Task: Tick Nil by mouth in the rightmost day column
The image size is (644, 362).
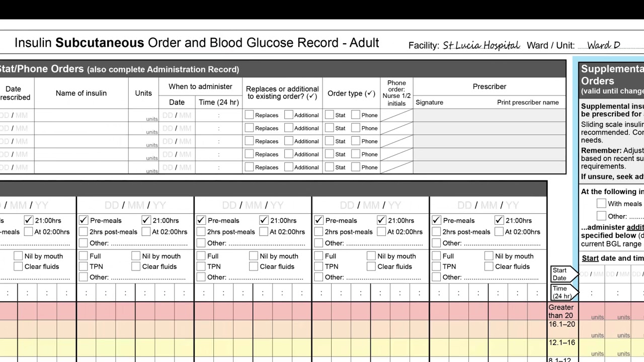Action: click(x=489, y=256)
